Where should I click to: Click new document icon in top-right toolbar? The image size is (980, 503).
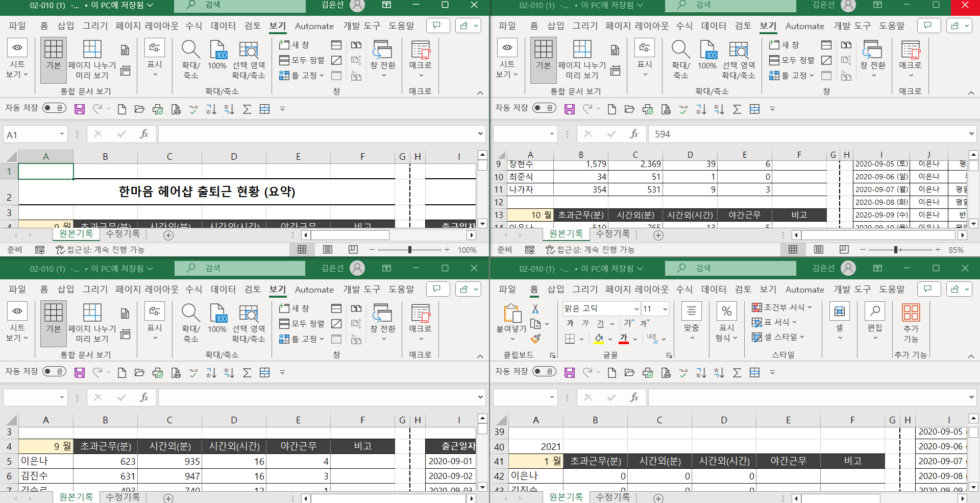[x=611, y=109]
